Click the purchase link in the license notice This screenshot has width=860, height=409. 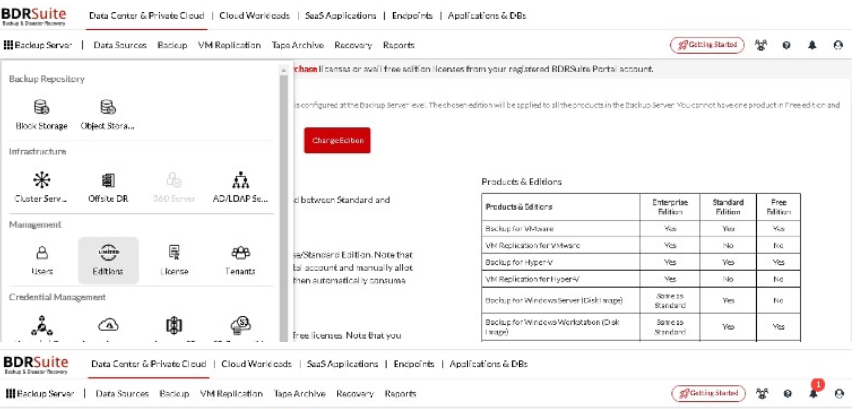(x=305, y=69)
